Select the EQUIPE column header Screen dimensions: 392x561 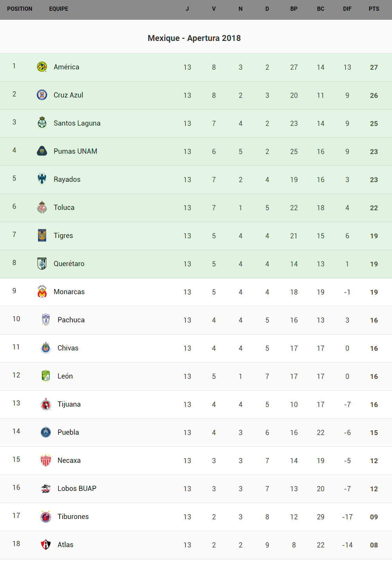pos(59,9)
